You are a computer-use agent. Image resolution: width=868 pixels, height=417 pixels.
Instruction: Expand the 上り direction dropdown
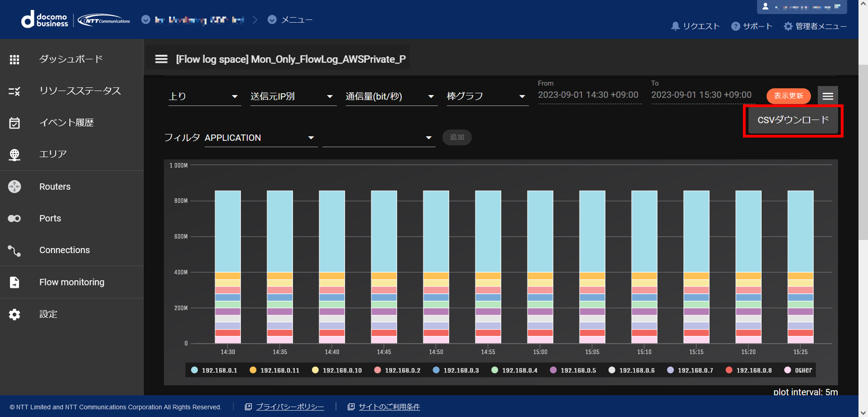pos(205,97)
